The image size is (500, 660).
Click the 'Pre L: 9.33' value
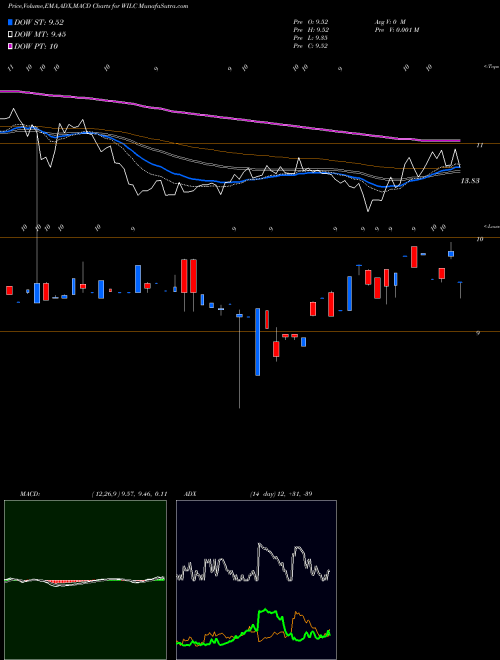pos(311,38)
